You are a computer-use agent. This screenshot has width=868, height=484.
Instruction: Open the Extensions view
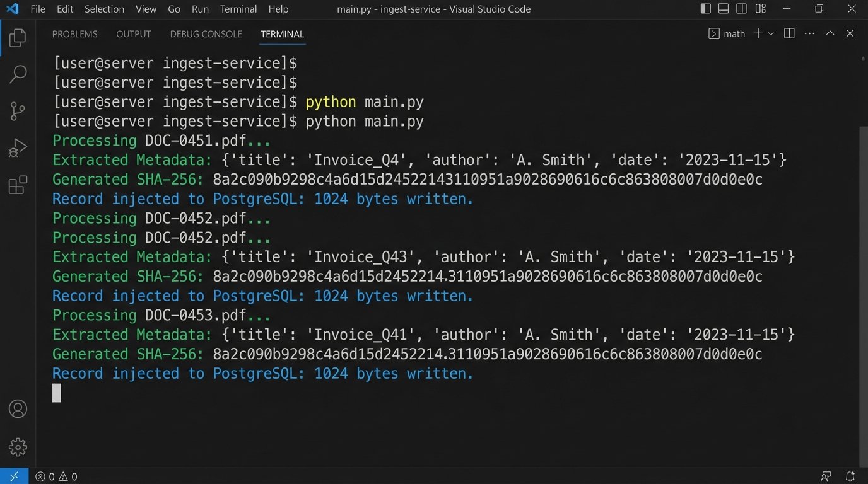(18, 185)
